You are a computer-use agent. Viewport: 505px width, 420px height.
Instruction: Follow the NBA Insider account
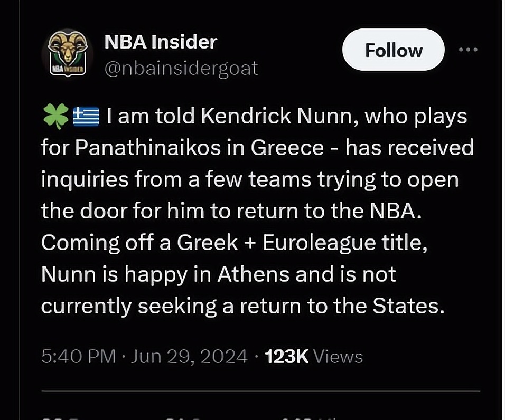coord(394,50)
